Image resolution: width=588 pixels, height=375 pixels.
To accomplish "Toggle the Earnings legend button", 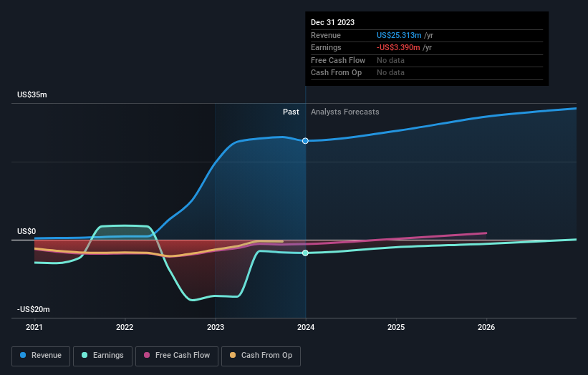I will [x=102, y=356].
